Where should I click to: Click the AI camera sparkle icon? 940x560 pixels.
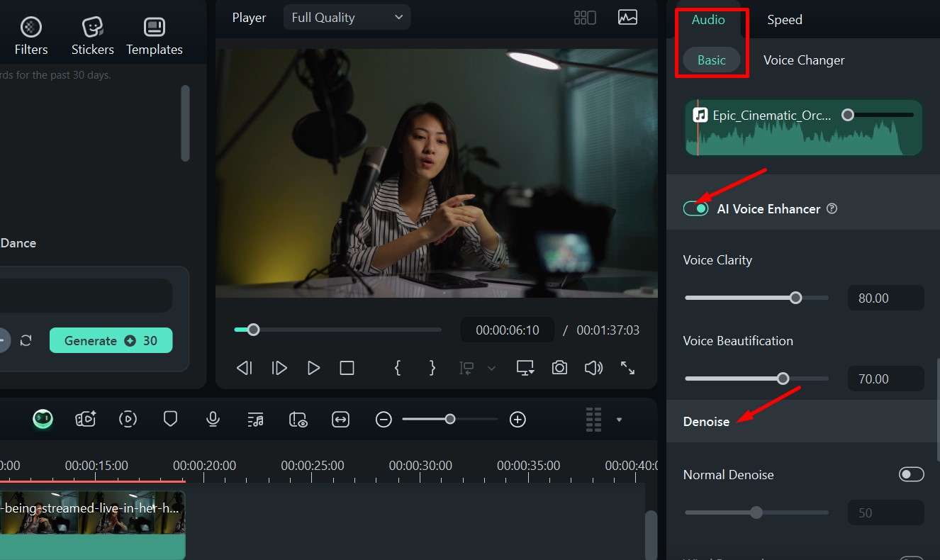(86, 419)
